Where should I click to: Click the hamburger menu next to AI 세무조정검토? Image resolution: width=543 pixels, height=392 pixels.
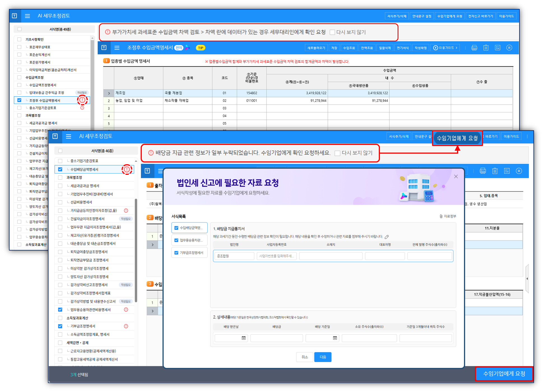click(x=27, y=16)
